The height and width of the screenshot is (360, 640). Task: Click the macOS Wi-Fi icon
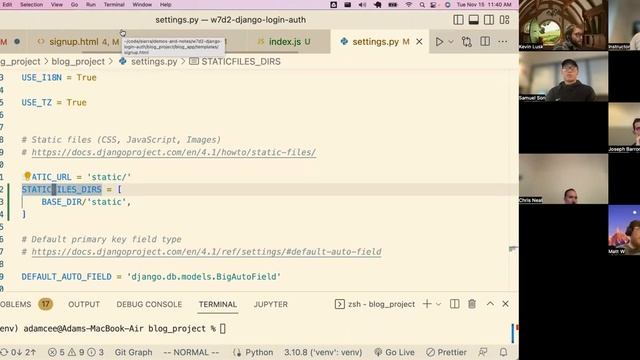tap(409, 4)
